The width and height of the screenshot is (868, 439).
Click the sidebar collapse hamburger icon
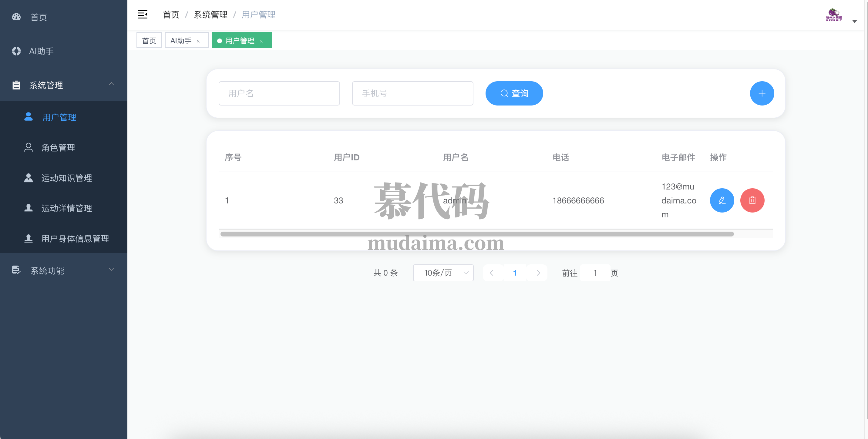point(142,15)
